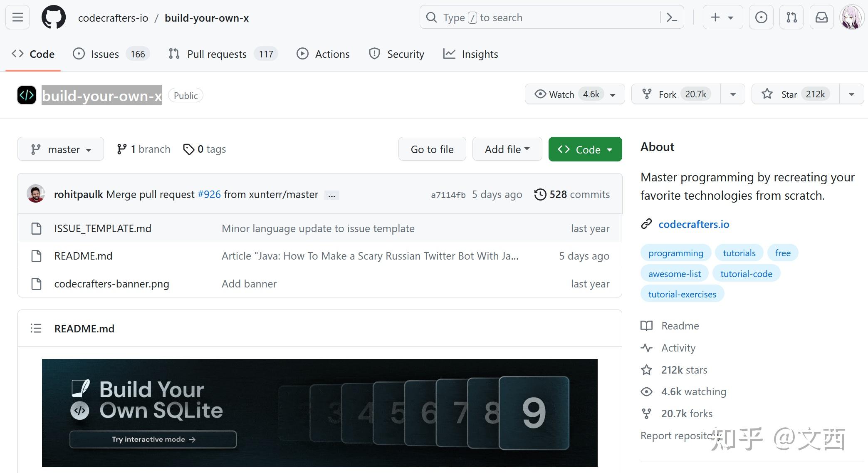868x473 pixels.
Task: Open the hamburger navigation menu
Action: 17,17
